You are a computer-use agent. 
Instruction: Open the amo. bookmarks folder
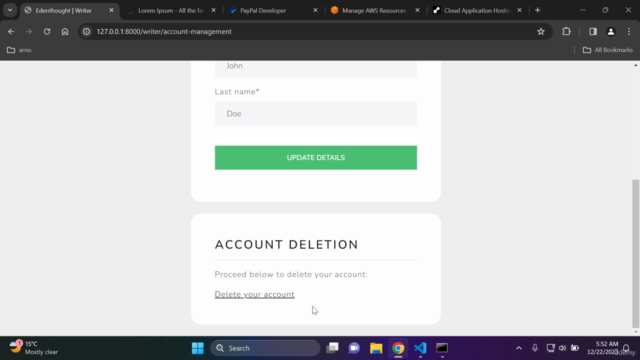tap(20, 50)
